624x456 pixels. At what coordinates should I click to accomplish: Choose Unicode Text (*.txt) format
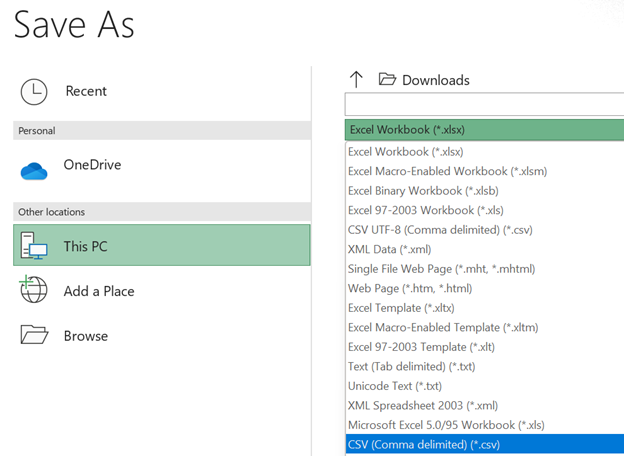click(394, 386)
